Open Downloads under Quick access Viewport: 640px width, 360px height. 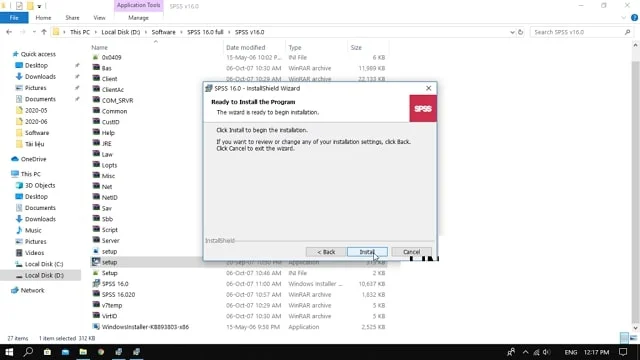pos(40,77)
